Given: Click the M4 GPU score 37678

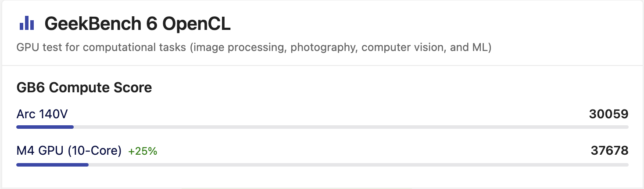Looking at the screenshot, I should point(609,151).
